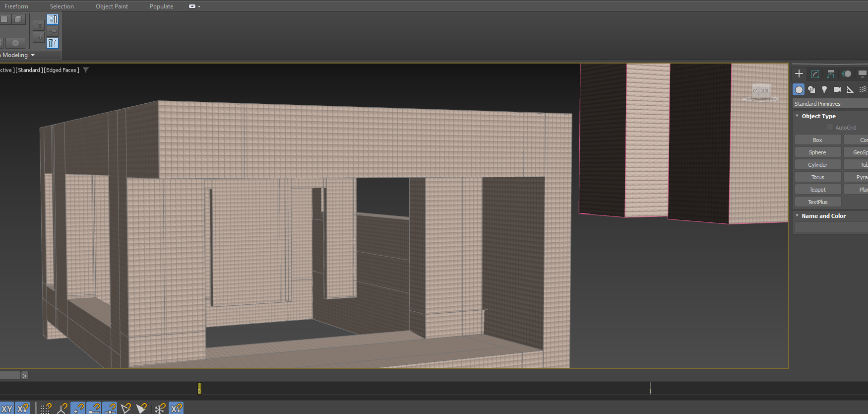Toggle the pin stack icon
This screenshot has height=414, width=868.
coord(53,31)
